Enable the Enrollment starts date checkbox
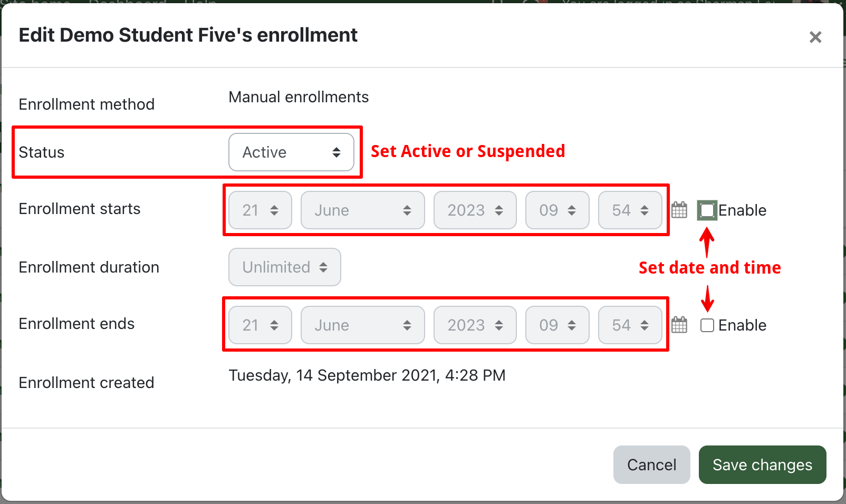This screenshot has height=504, width=846. pyautogui.click(x=707, y=210)
